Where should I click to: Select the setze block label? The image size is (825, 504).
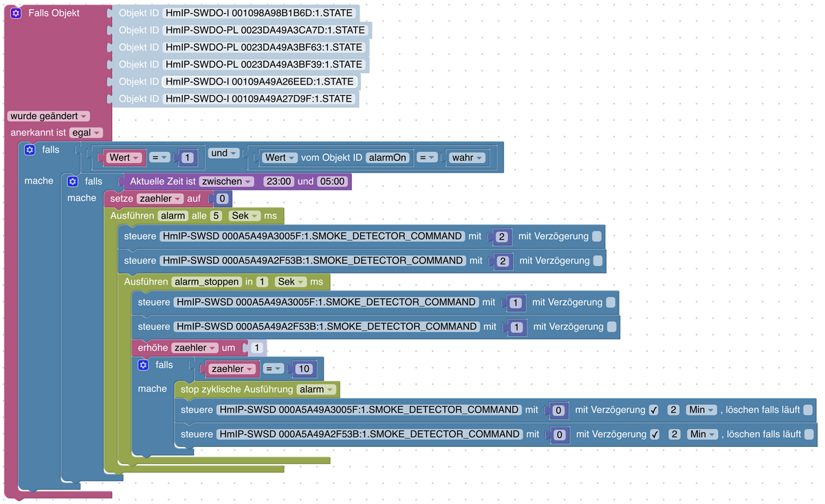pyautogui.click(x=122, y=199)
